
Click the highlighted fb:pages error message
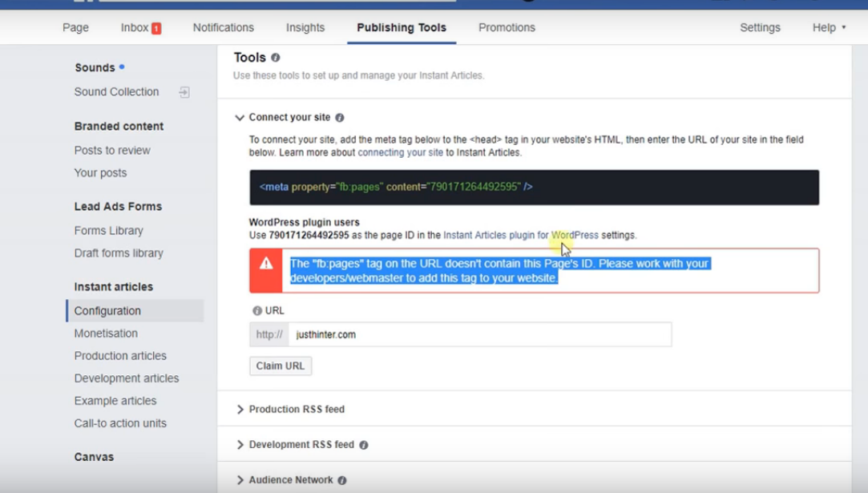499,270
